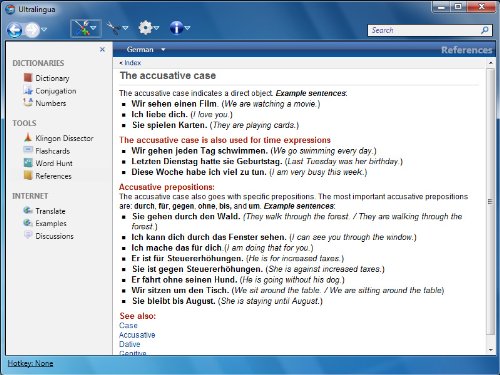
Task: Click the Hotkey: None link
Action: (30, 363)
